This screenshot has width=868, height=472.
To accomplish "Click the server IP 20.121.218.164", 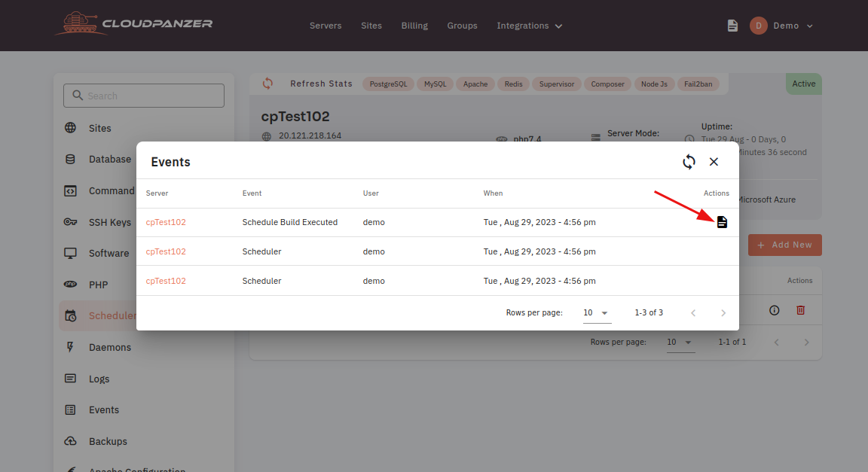I will [x=310, y=136].
